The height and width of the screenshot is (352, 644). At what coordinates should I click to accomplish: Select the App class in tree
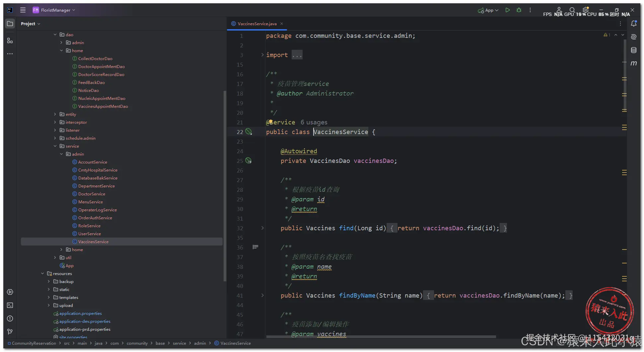click(69, 265)
